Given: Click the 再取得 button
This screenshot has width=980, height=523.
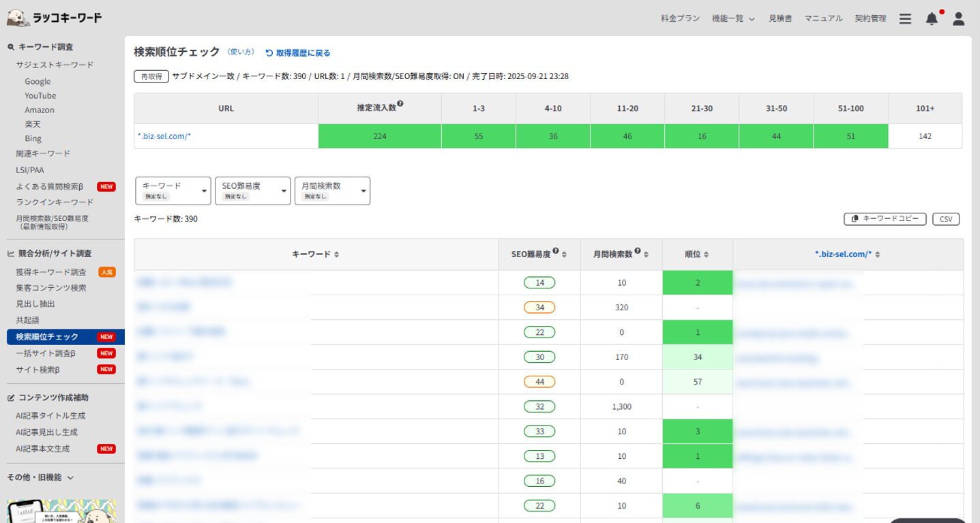Looking at the screenshot, I should pyautogui.click(x=151, y=76).
